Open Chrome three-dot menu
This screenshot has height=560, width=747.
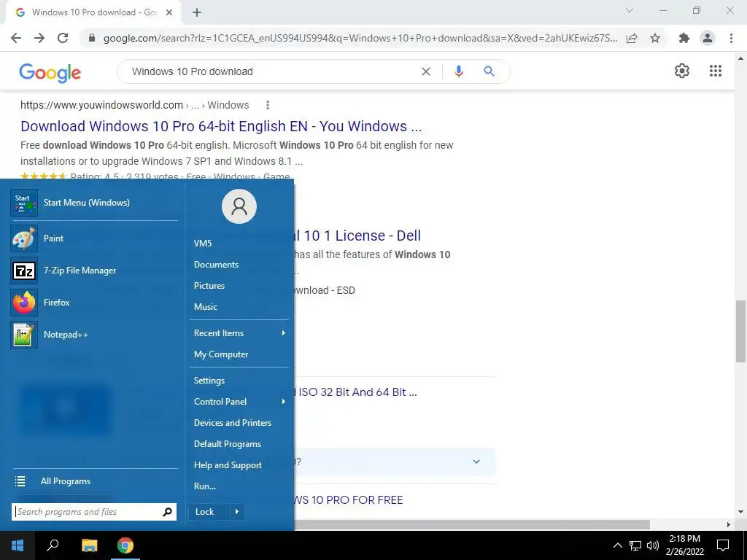(x=731, y=38)
